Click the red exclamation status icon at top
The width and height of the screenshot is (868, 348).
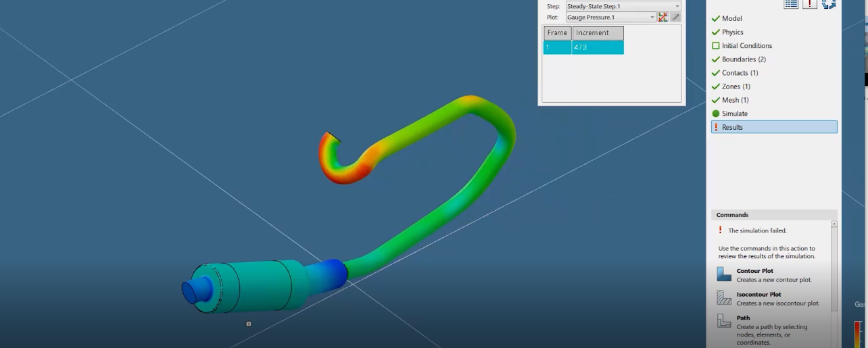click(810, 4)
